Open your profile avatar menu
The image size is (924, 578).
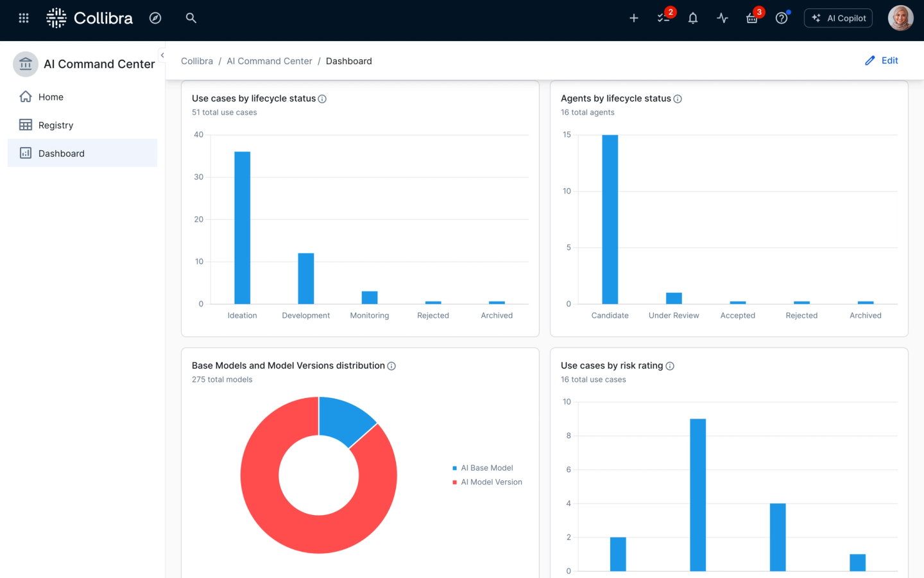pos(900,17)
